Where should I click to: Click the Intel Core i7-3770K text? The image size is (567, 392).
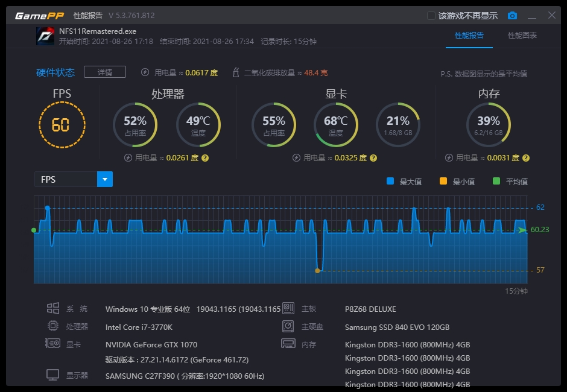pyautogui.click(x=139, y=327)
